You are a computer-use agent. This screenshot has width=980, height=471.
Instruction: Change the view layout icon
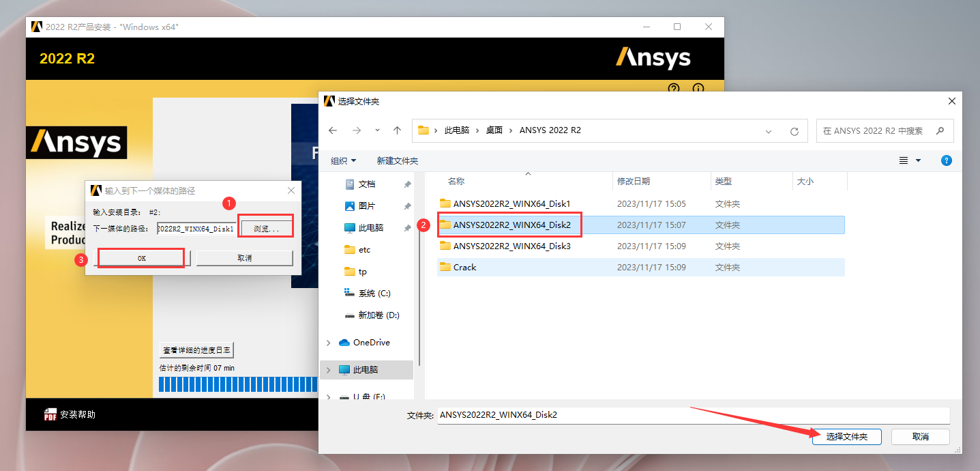point(904,160)
